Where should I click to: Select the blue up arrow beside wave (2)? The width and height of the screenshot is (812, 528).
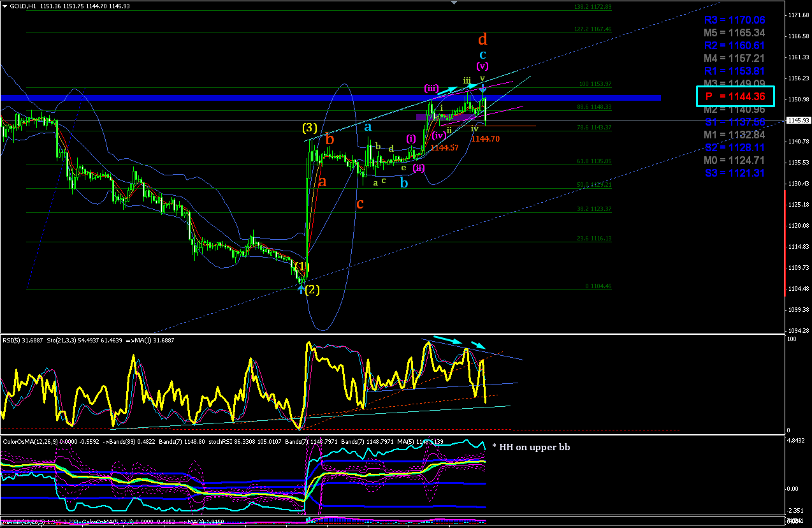pyautogui.click(x=301, y=289)
